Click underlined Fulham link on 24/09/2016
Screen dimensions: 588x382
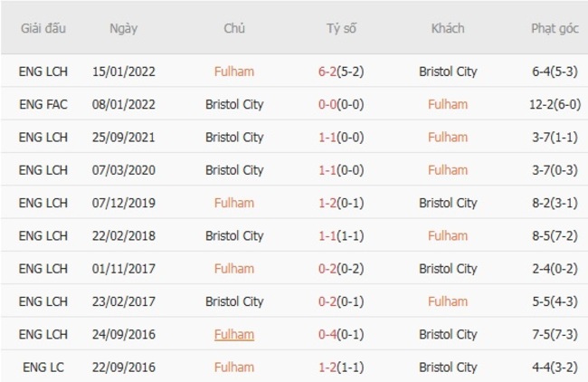click(x=234, y=334)
